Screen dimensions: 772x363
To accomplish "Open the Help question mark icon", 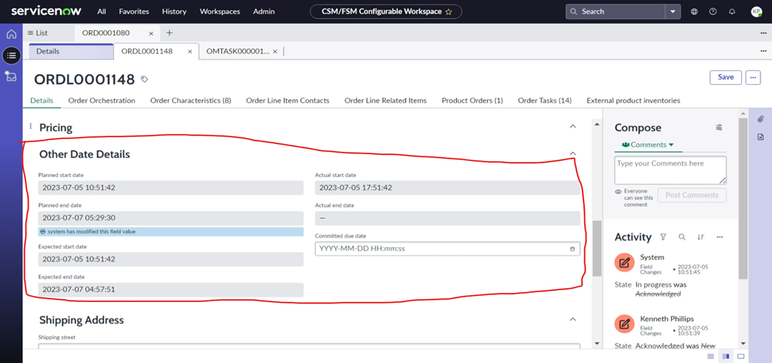I will [x=713, y=12].
